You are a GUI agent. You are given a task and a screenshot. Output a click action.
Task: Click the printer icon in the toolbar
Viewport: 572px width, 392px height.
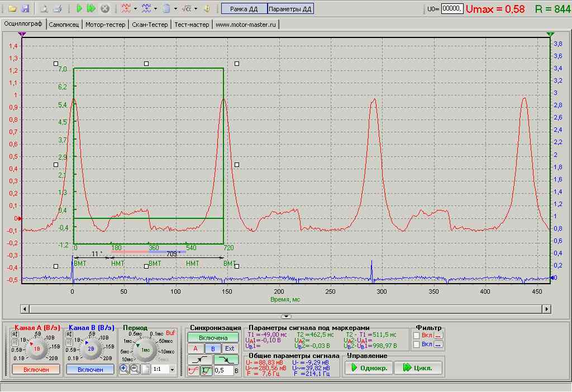tap(57, 9)
